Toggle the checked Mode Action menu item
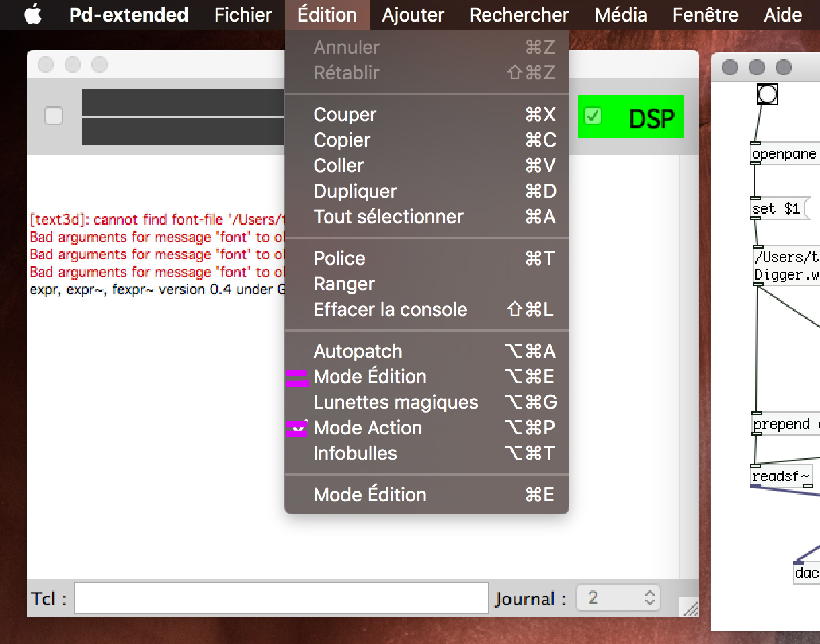Image resolution: width=820 pixels, height=644 pixels. pos(368,428)
